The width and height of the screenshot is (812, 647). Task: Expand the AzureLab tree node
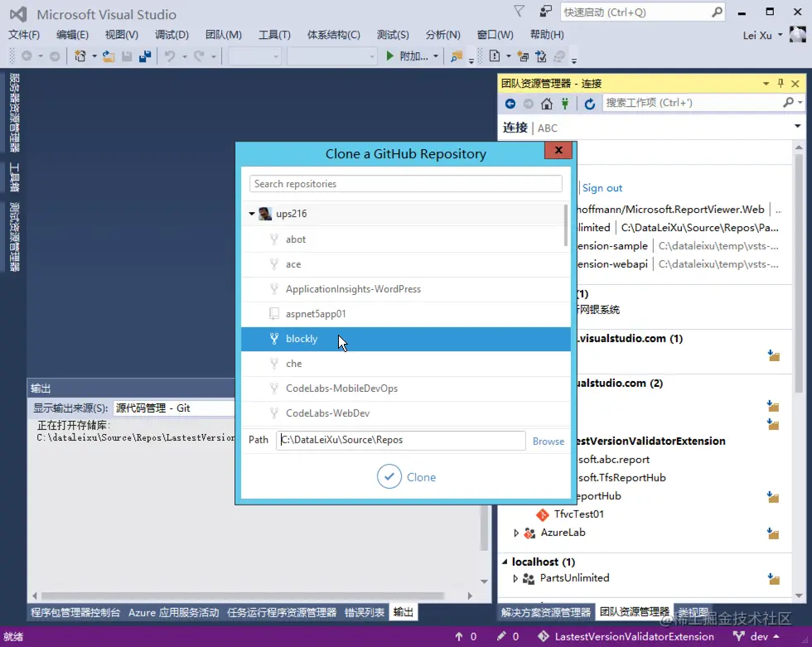[x=515, y=533]
